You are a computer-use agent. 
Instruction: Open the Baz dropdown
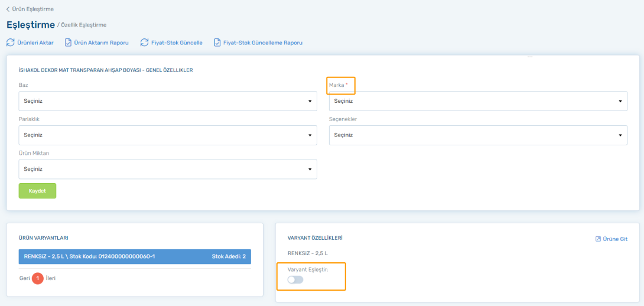pos(168,101)
